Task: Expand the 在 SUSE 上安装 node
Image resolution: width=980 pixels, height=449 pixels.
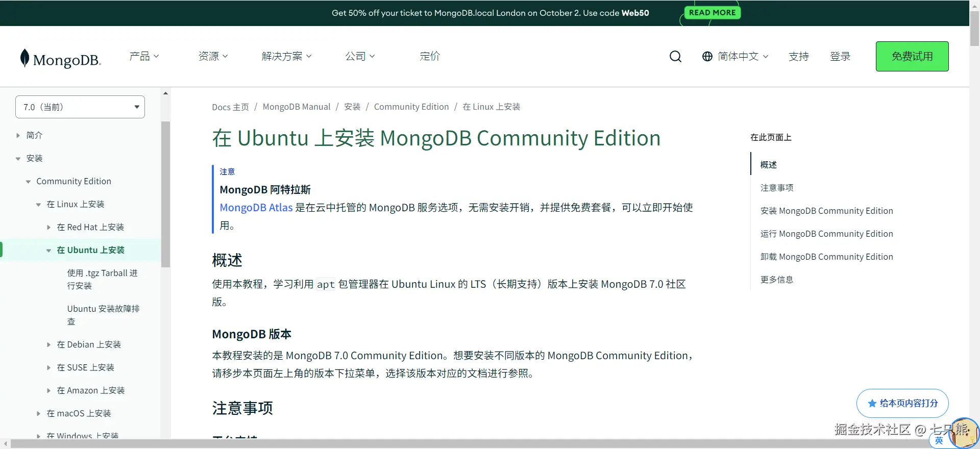Action: point(48,367)
